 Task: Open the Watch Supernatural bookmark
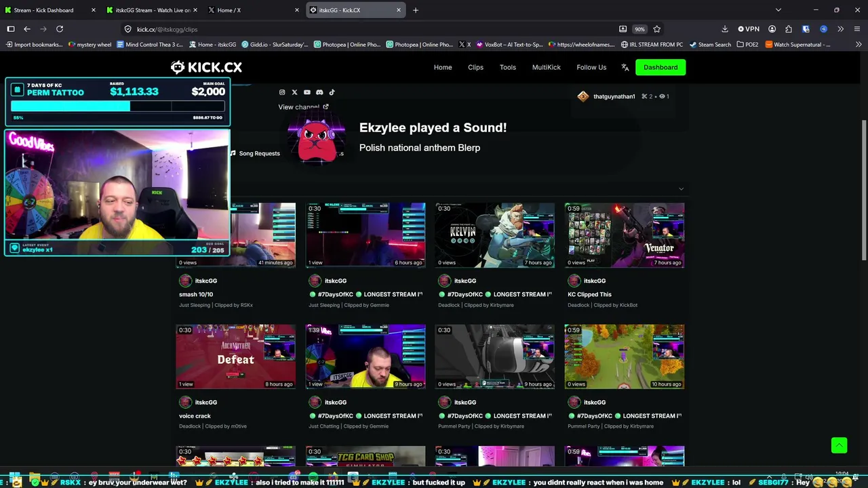click(797, 45)
